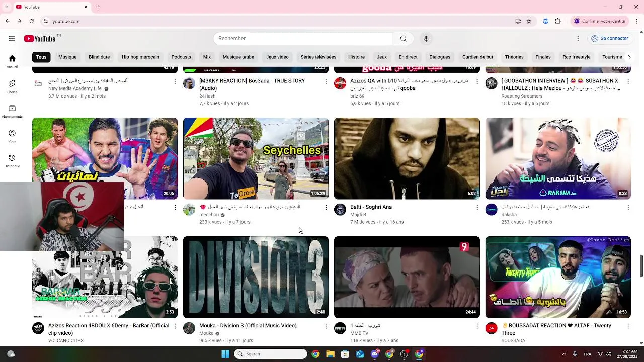644x362 pixels.
Task: Select the Tous filter chip
Action: tap(41, 57)
